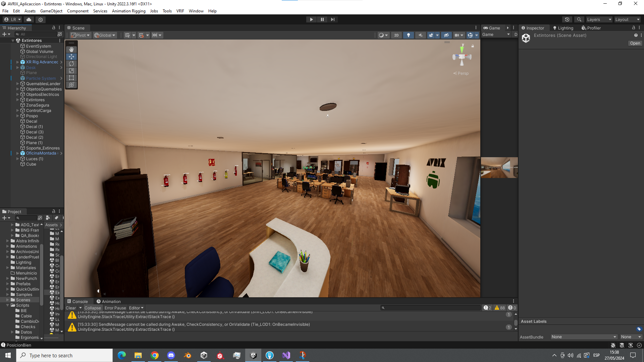
Task: Open the global Search magnifier icon
Action: (579, 19)
